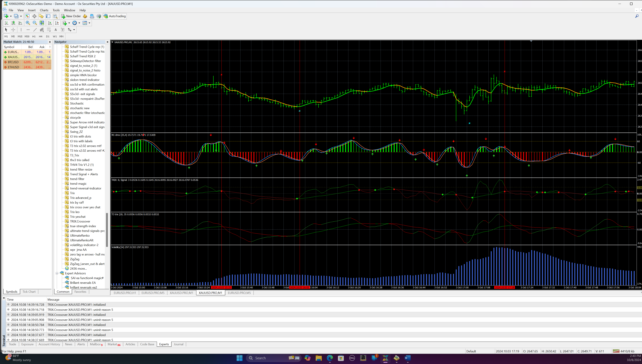Screen dimensions: 642x364
Task: Open the Strategy Tester icon
Action: [55, 16]
